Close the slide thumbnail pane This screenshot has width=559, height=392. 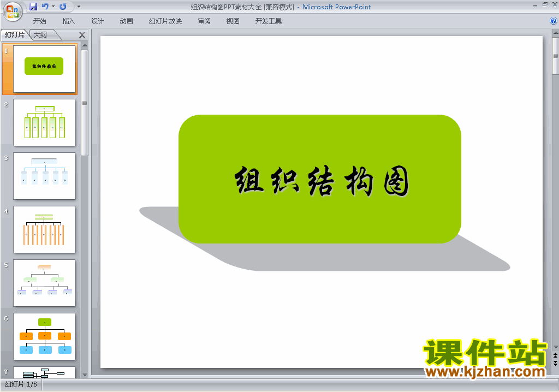[x=82, y=35]
